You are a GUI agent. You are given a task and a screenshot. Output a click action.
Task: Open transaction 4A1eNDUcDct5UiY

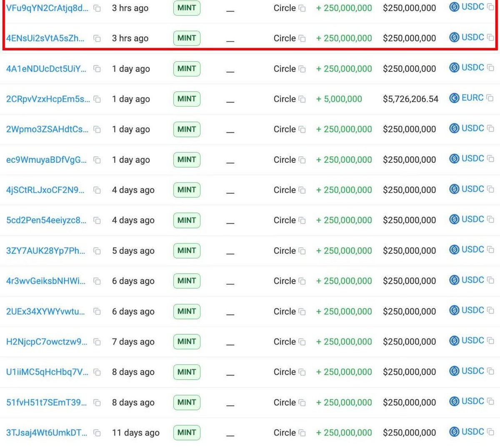46,69
